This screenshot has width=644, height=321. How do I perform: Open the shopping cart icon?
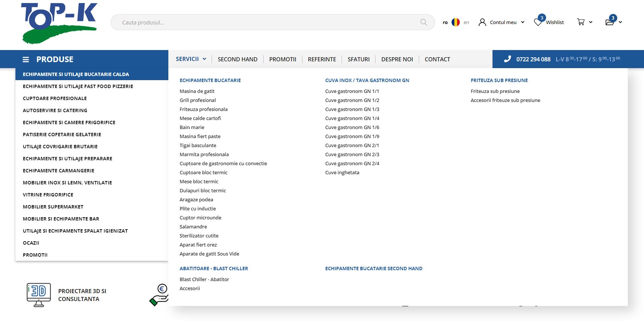click(x=581, y=22)
